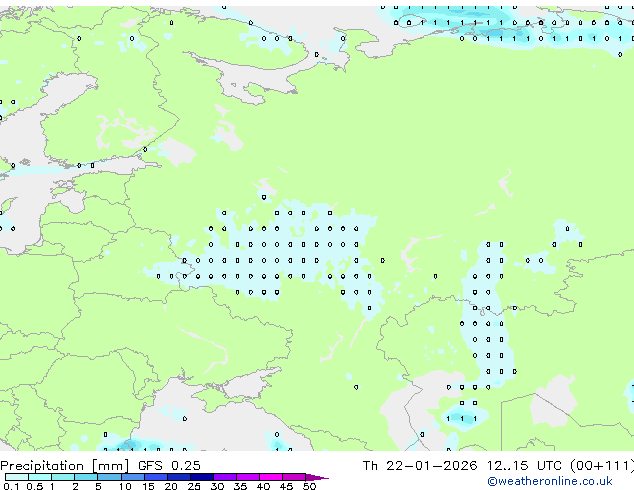Click the '[mm]' unit label
634x490 pixels.
pyautogui.click(x=110, y=466)
